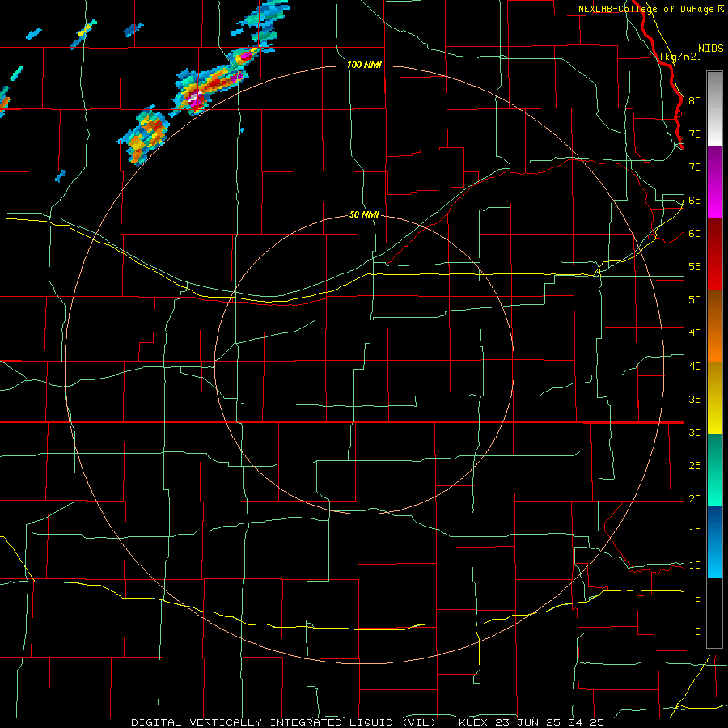The width and height of the screenshot is (728, 728).
Task: Select the 45 value on the VIL scale
Action: (x=695, y=333)
